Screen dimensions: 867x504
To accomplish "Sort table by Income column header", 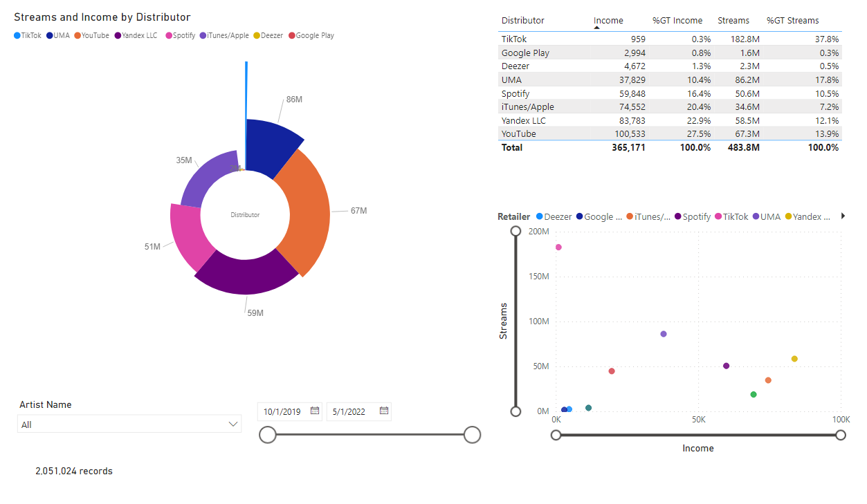I will (x=608, y=21).
